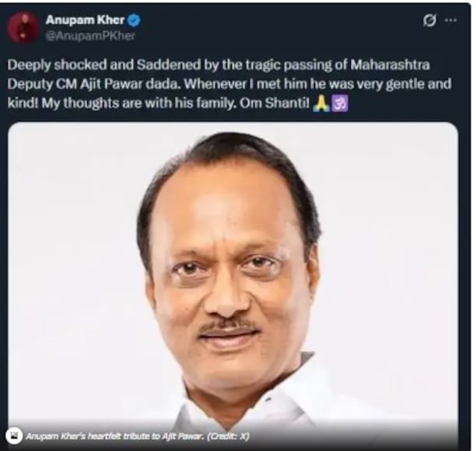476x451 pixels.
Task: Click the folded hands emoji
Action: [321, 103]
